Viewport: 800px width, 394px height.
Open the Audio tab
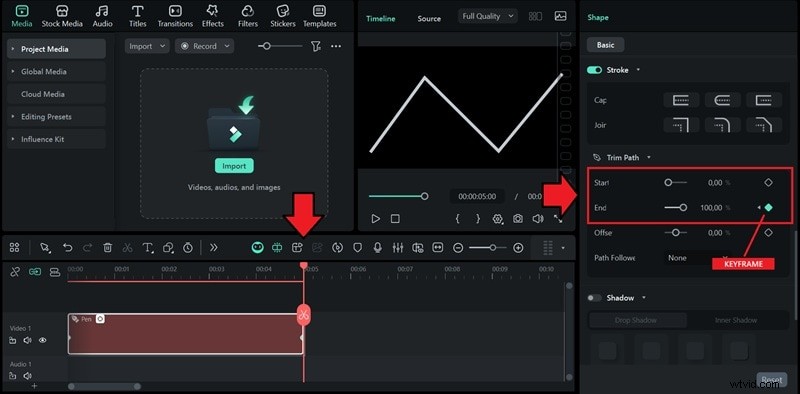click(103, 16)
